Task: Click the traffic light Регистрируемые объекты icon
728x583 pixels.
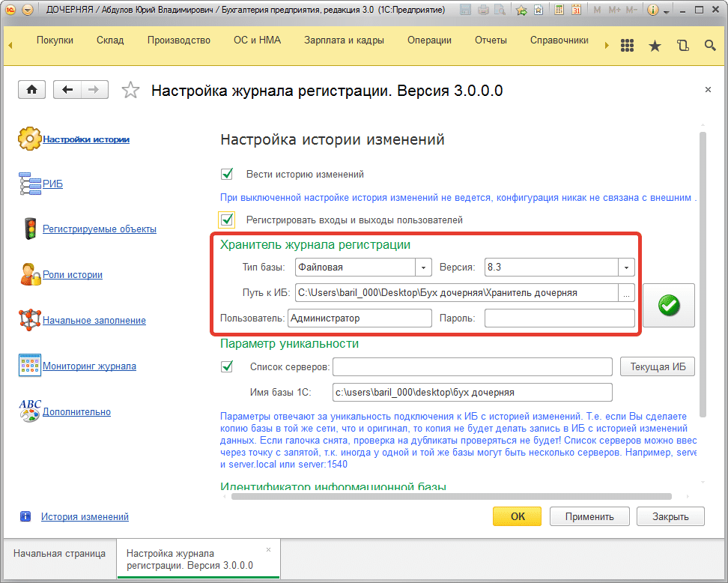Action: click(29, 229)
